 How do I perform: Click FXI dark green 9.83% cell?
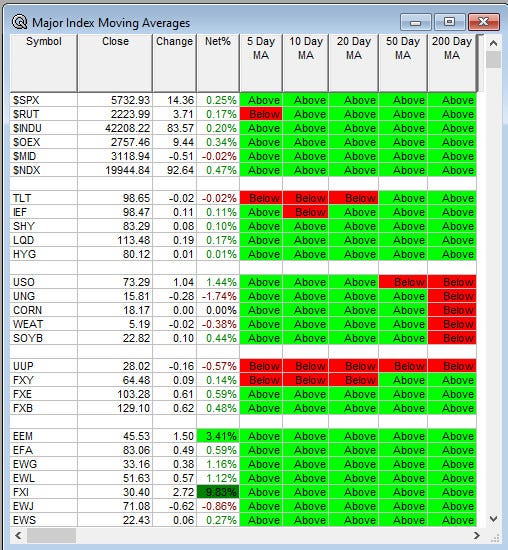pos(218,492)
